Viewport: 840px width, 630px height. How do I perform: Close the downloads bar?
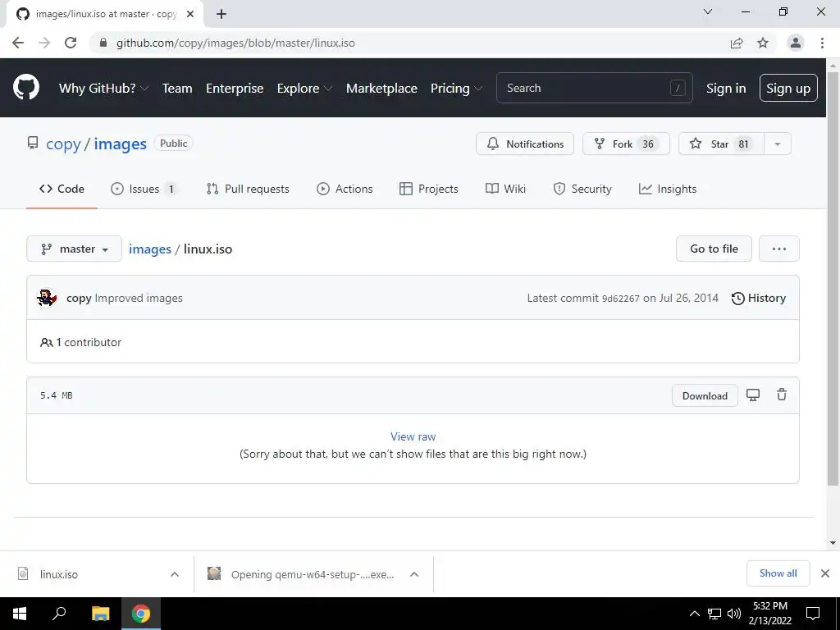point(825,573)
